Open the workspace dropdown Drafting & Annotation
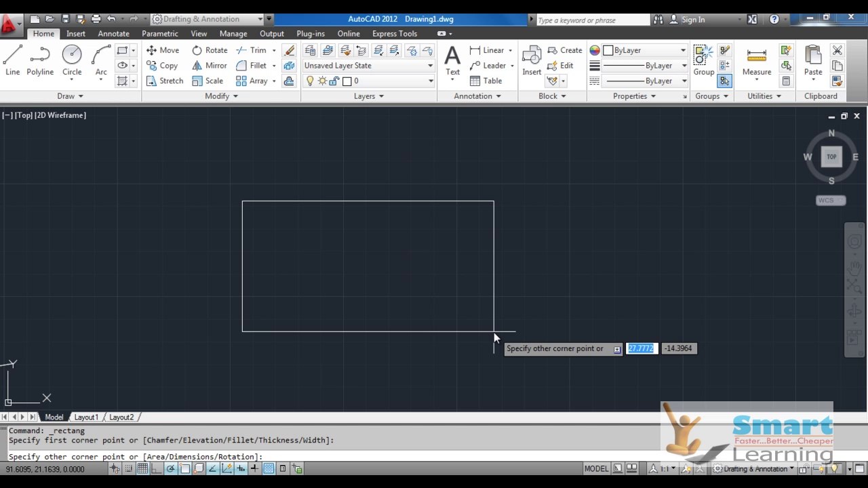The width and height of the screenshot is (868, 488). [x=208, y=19]
